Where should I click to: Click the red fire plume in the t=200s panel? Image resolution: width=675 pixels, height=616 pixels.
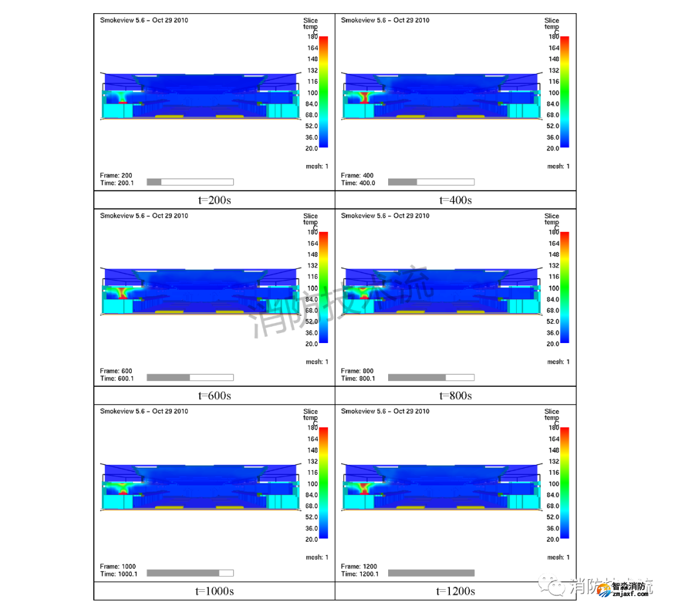[122, 99]
